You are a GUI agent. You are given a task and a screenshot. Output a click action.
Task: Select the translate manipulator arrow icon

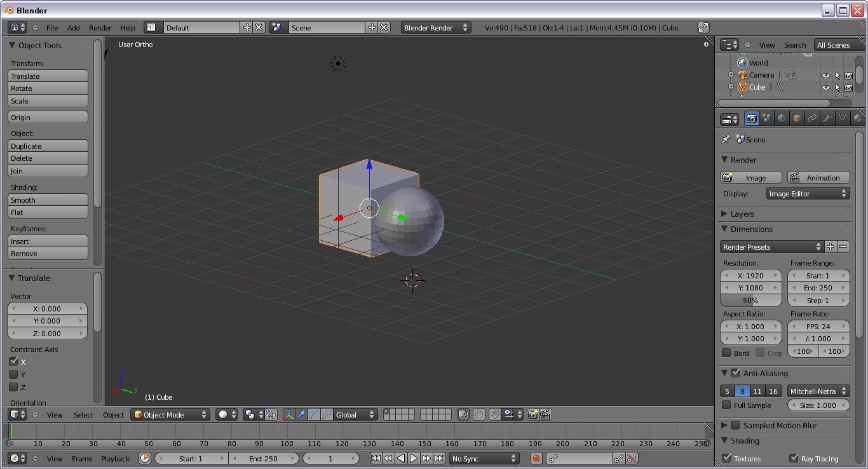pos(299,414)
